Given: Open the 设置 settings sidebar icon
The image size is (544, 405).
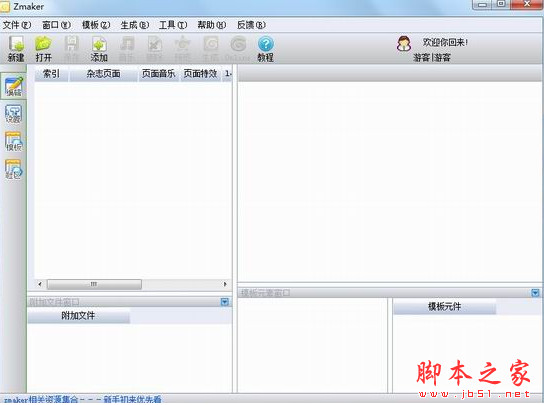Looking at the screenshot, I should tap(14, 114).
